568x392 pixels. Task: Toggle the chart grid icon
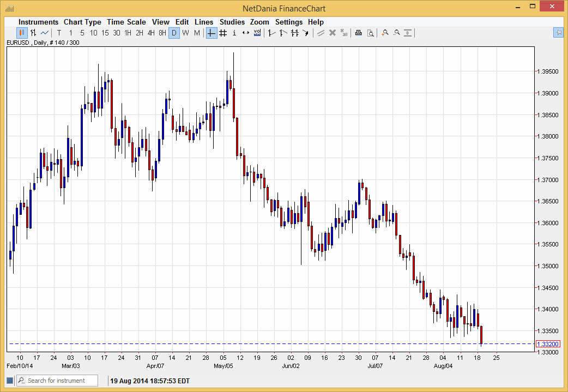tap(223, 33)
